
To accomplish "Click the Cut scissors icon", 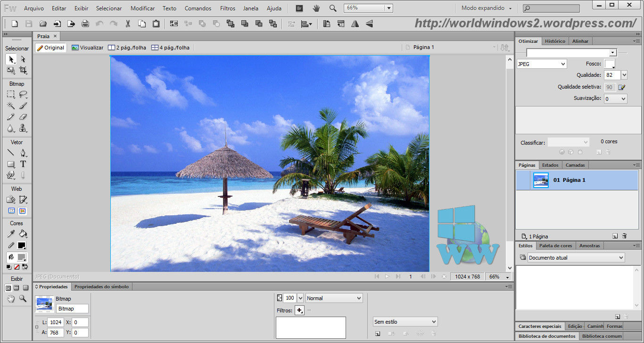I will (x=128, y=24).
